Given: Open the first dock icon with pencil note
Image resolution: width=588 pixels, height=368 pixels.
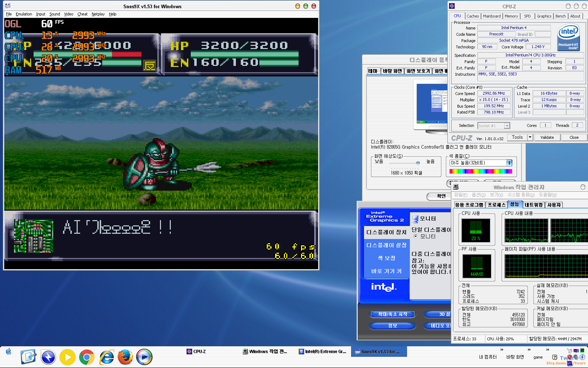Looking at the screenshot, I should tap(28, 357).
